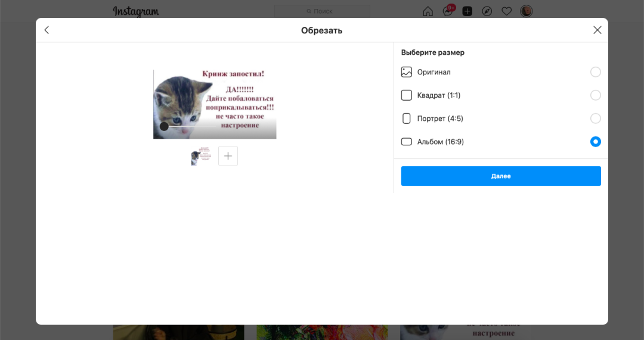Select the small kitten thumbnail
Image resolution: width=644 pixels, height=340 pixels.
tap(202, 156)
